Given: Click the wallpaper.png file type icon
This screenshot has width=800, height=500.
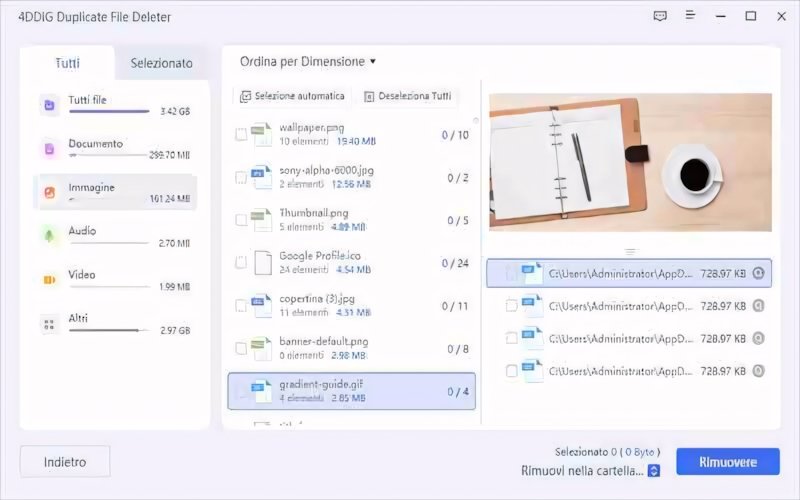Looking at the screenshot, I should (x=262, y=134).
